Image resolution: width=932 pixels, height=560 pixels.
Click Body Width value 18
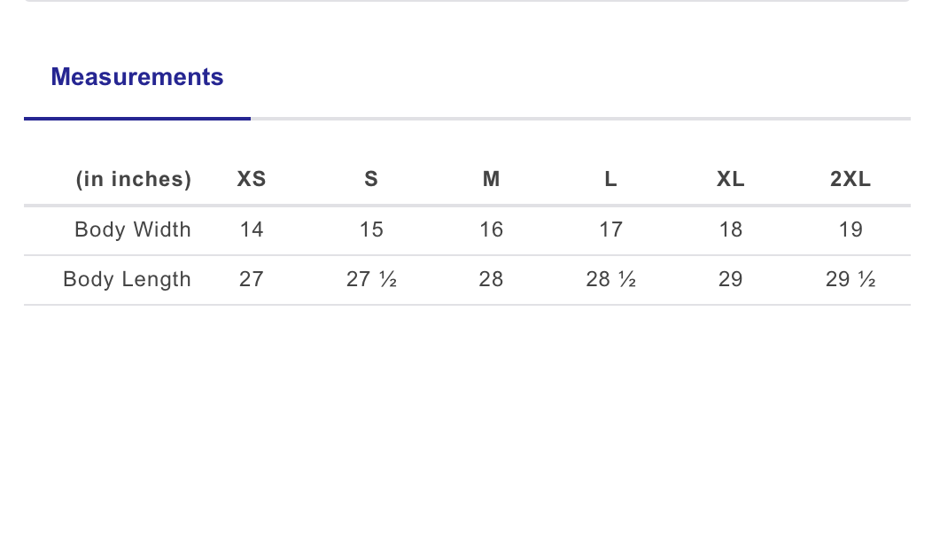point(731,229)
